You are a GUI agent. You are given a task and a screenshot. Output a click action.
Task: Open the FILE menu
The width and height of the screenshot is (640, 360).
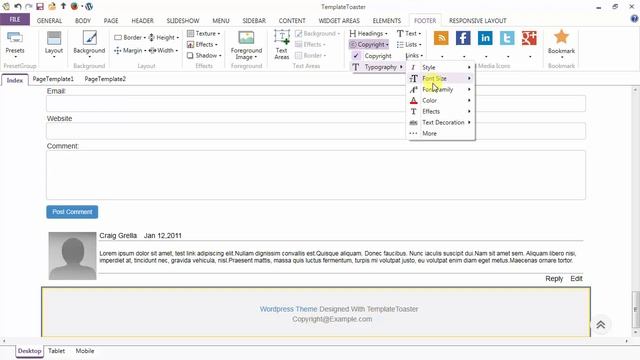15,20
